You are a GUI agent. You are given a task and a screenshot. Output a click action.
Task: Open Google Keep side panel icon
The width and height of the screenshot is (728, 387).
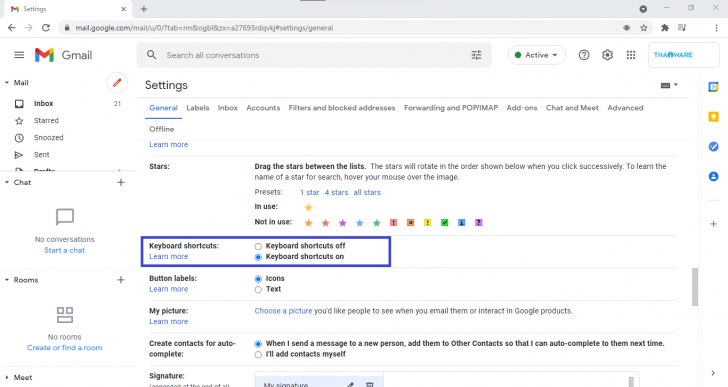pyautogui.click(x=713, y=117)
